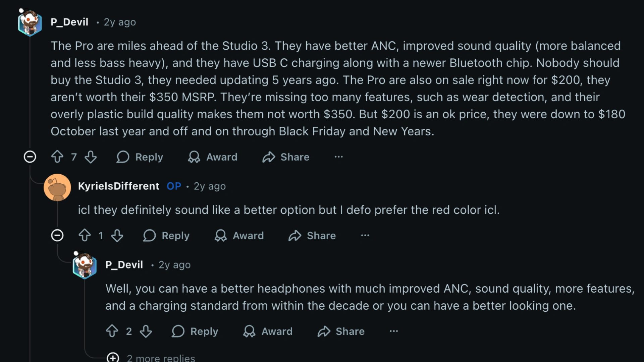The height and width of the screenshot is (362, 644).
Task: Open overflow menu on KyrieIsDifferent's comment
Action: (365, 236)
